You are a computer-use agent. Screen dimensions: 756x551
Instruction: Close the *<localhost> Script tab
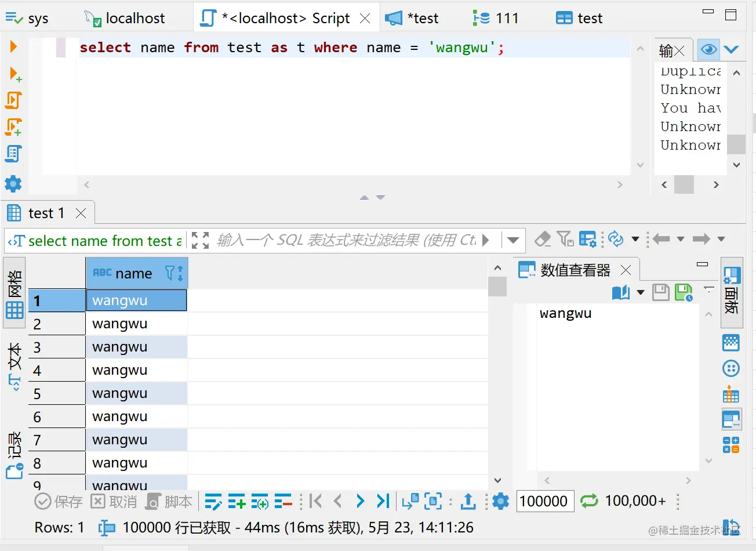pos(365,19)
